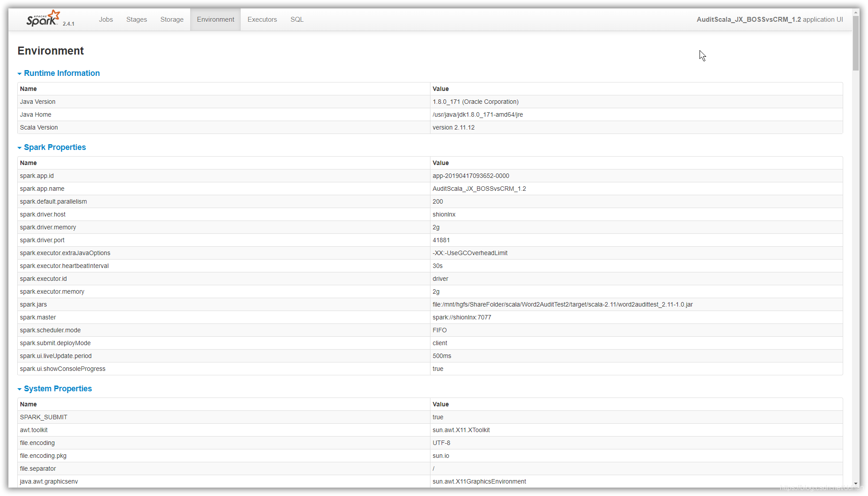Click the spark.app.name property
This screenshot has height=496, width=868.
click(42, 189)
